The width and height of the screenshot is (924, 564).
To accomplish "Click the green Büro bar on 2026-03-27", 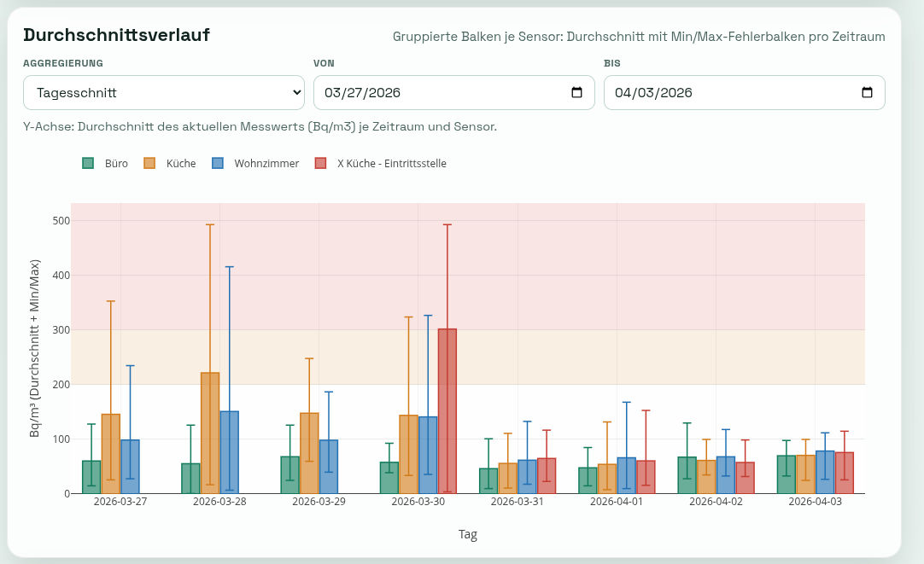I will click(x=91, y=477).
